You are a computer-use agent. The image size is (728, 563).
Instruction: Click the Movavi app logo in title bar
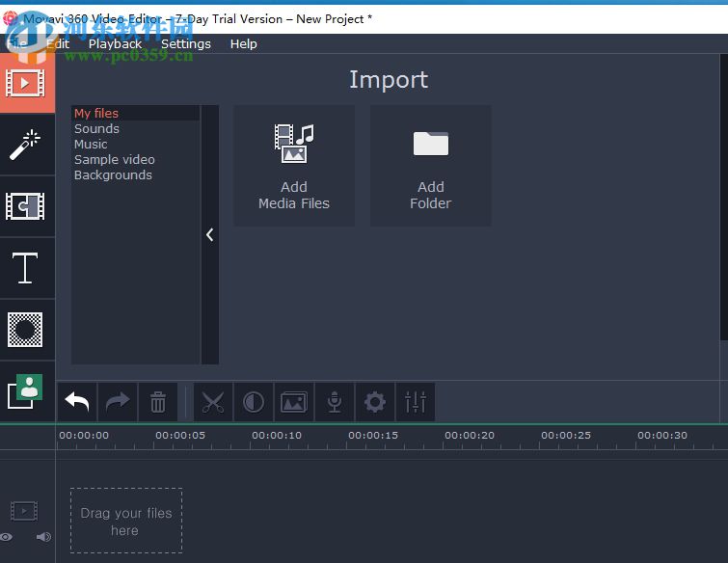(x=10, y=18)
